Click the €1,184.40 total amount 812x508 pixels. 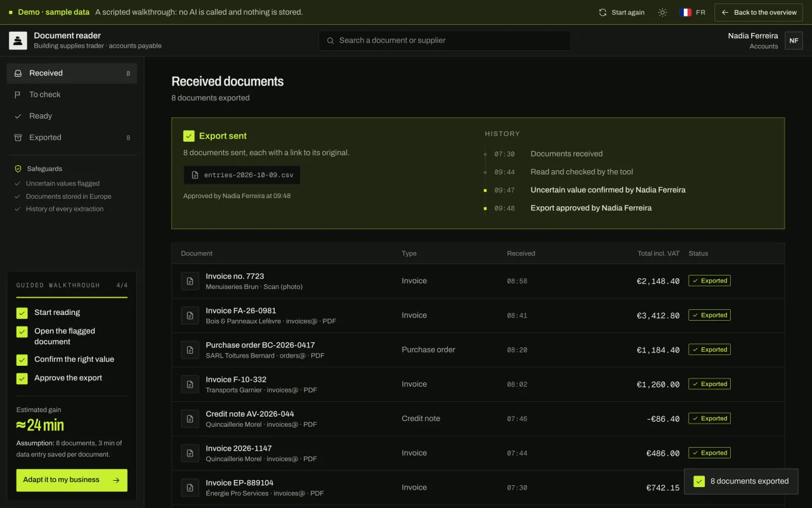point(658,350)
